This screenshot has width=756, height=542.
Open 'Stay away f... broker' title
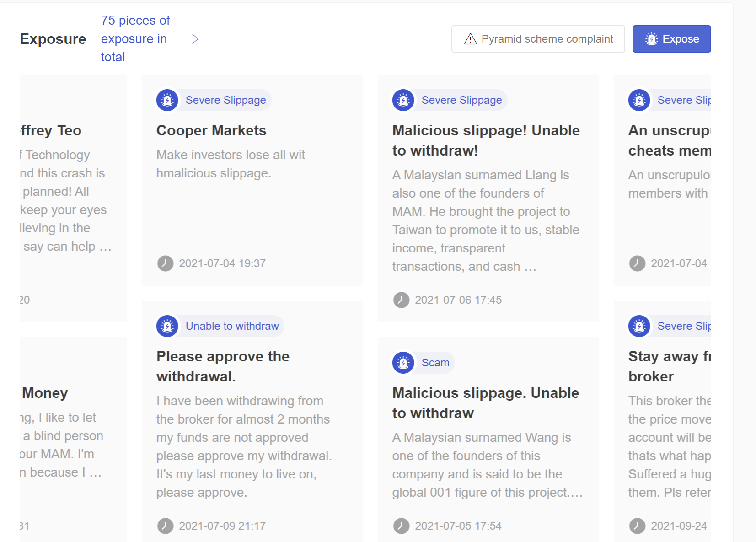point(670,366)
